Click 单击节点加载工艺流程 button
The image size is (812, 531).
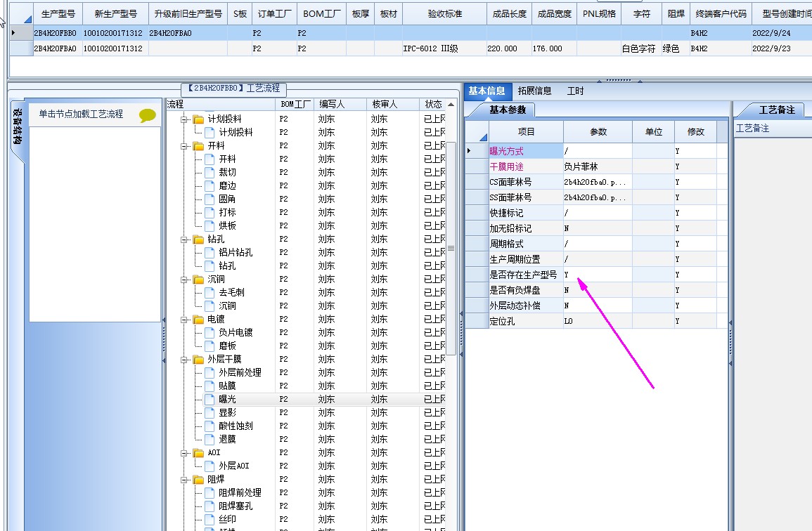[x=82, y=114]
